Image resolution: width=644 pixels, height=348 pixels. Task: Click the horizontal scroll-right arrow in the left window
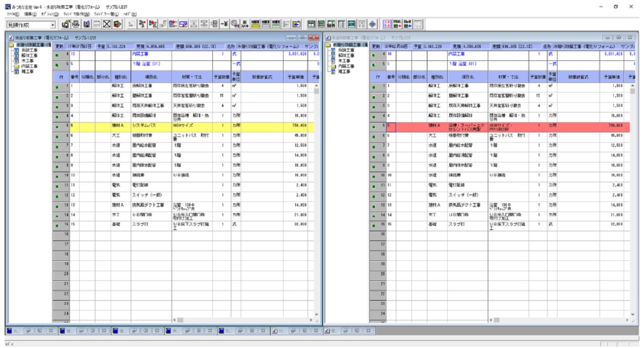[311, 320]
